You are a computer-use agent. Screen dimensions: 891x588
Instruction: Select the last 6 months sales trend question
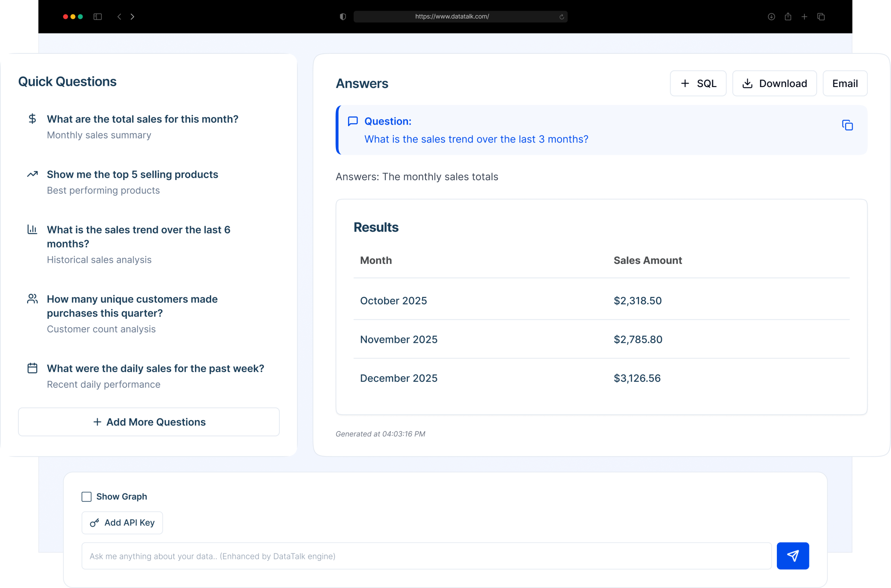point(139,237)
